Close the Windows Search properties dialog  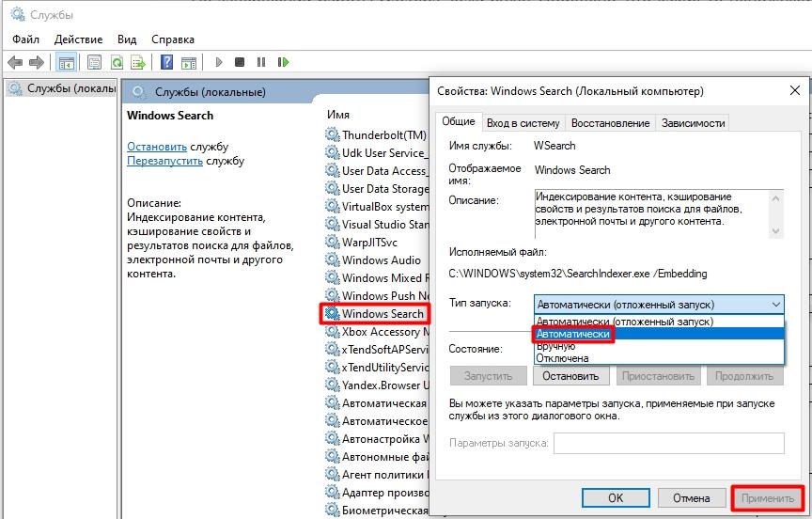795,90
